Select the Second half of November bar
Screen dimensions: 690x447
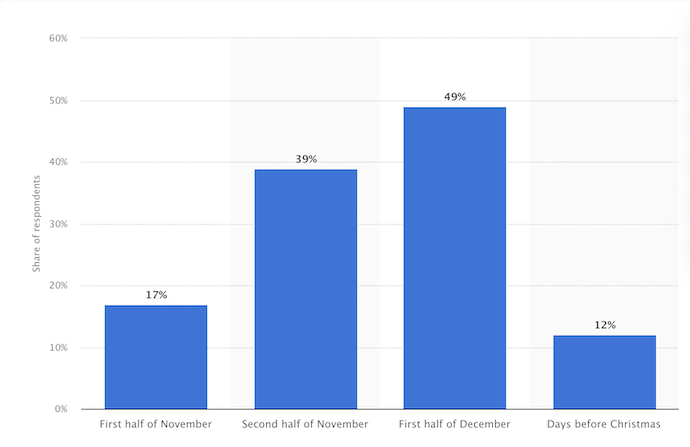point(305,289)
